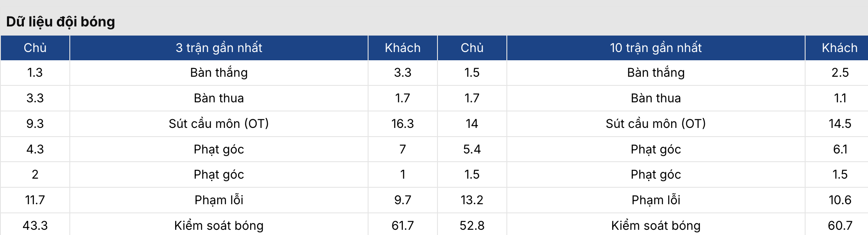Viewport: 868px width, 235px height.
Task: Click the 13.2 fouls value
Action: point(472,200)
